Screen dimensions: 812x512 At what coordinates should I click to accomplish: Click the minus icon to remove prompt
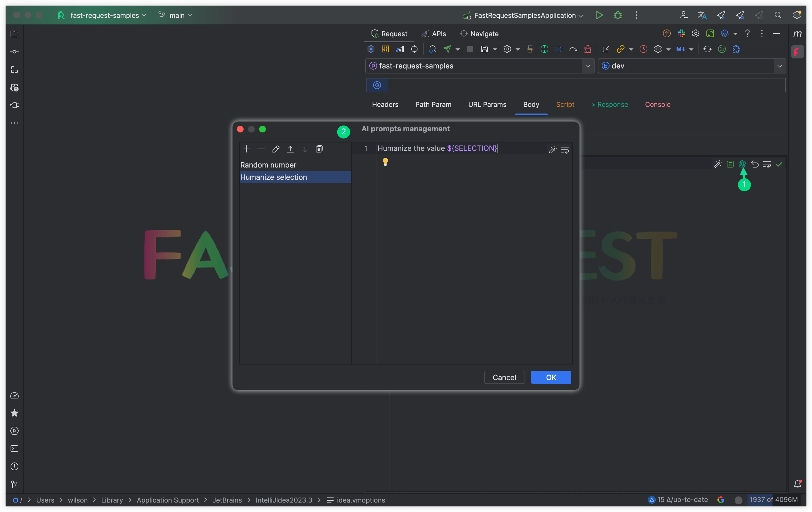[261, 149]
